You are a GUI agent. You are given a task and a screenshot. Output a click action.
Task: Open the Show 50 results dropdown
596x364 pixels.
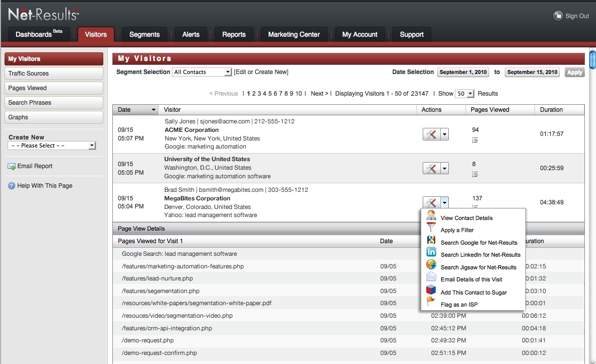pos(465,94)
